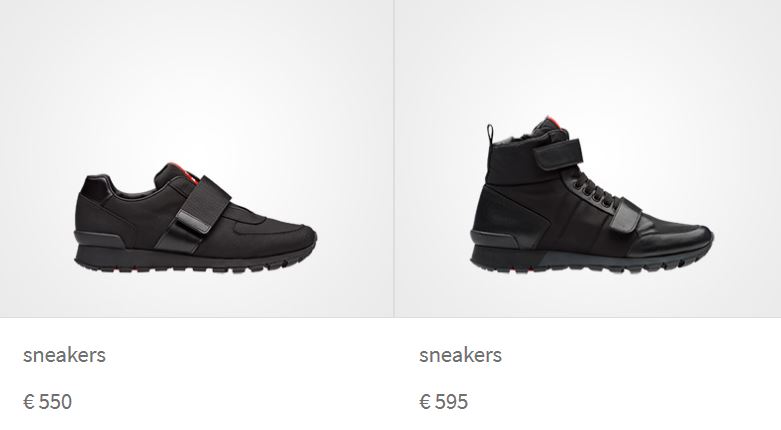Click the lower front strap on high-top sneaker

pos(625,215)
